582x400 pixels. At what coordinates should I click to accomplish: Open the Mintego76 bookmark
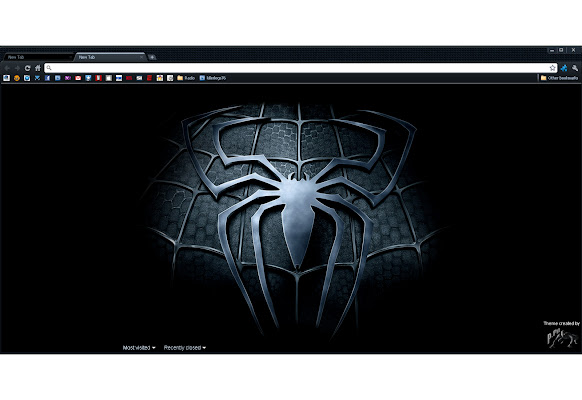[x=213, y=78]
